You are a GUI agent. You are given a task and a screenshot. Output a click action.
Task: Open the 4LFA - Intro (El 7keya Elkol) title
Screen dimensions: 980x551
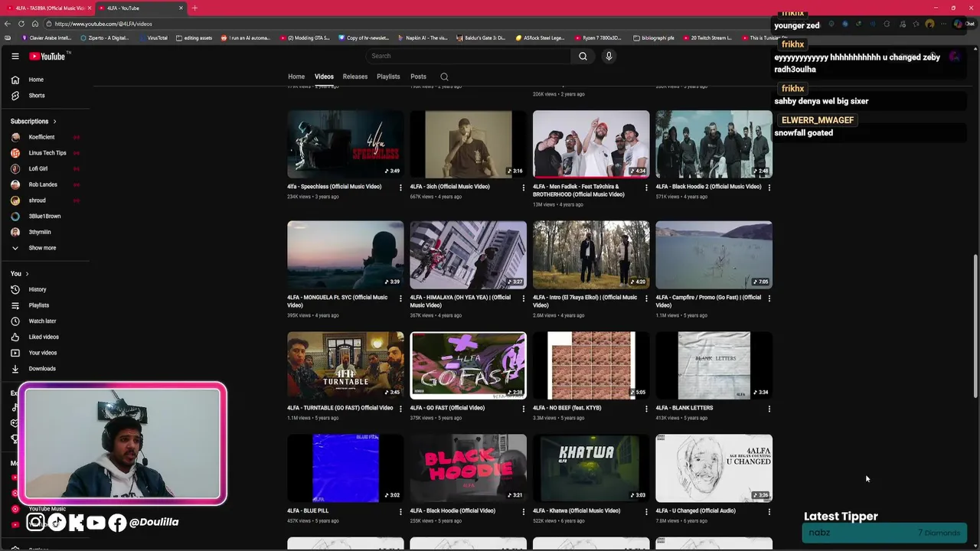[585, 301]
